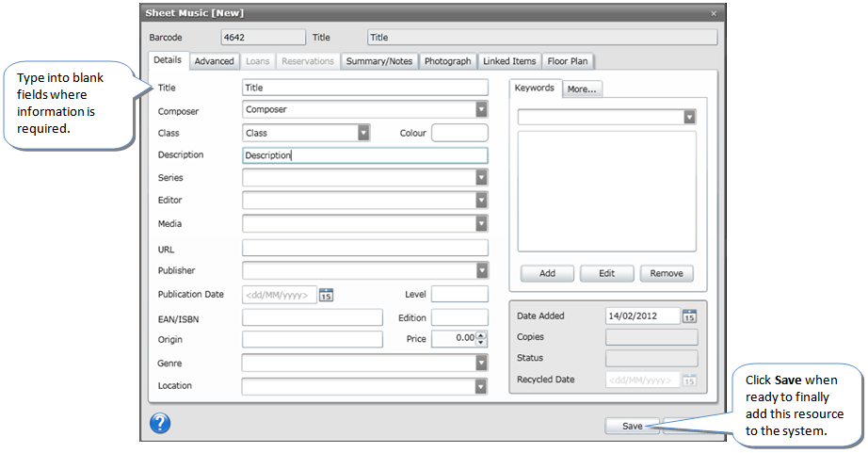Click the Save button
868x453 pixels.
(632, 426)
